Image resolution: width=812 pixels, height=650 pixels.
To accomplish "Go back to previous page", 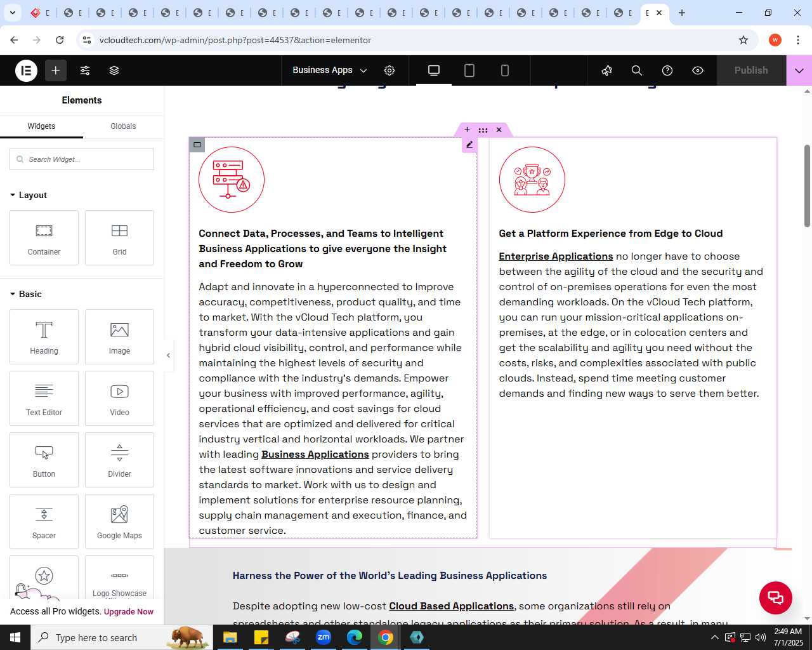I will (14, 40).
